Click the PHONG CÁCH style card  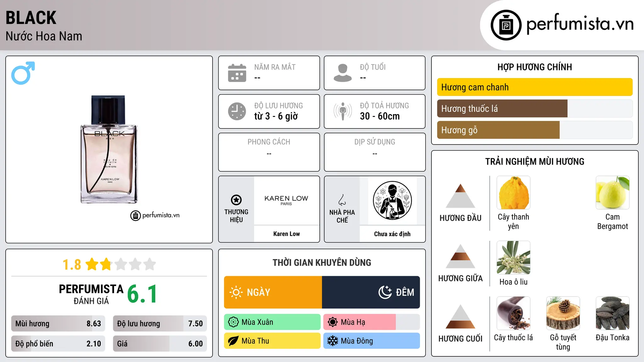269,152
